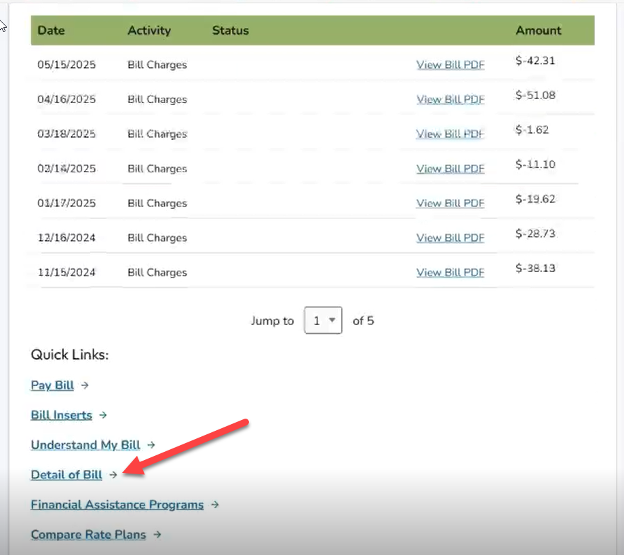Open View Bill PDF for 05/15/2025
This screenshot has height=556, width=624.
[450, 65]
